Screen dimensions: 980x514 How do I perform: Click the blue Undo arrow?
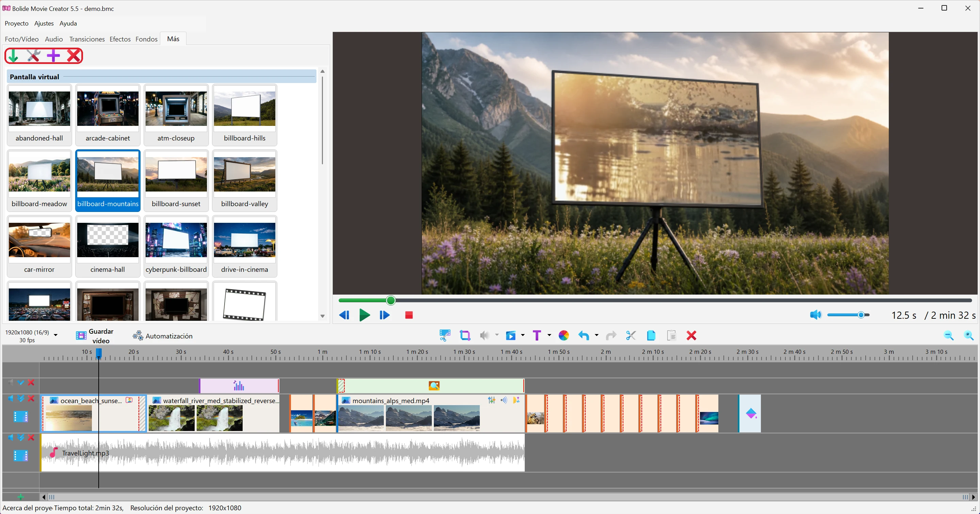[x=584, y=335]
